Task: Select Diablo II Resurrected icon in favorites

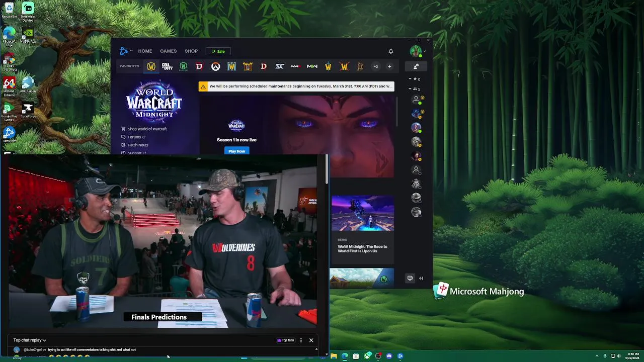Action: (x=248, y=66)
